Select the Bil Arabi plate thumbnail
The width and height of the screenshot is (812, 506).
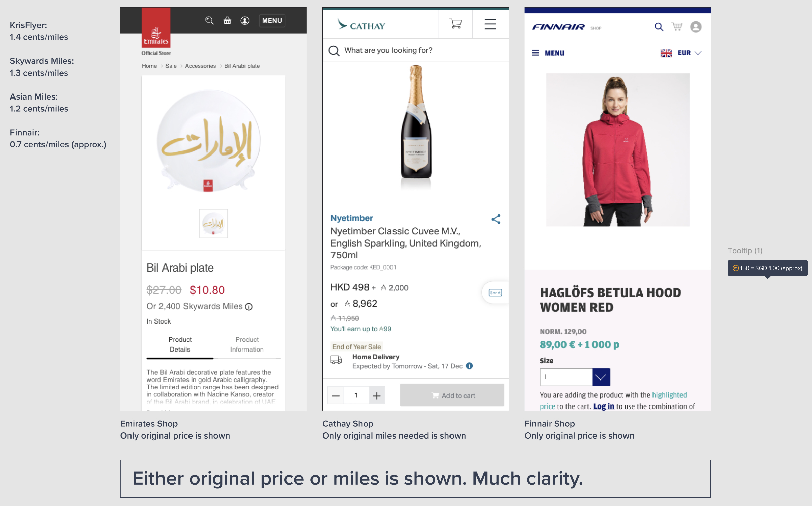coord(213,224)
